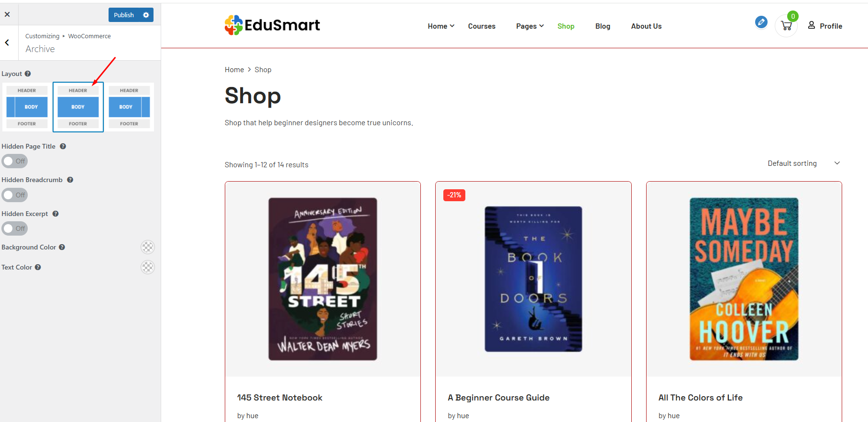This screenshot has width=868, height=422.
Task: Open the shopping cart icon
Action: pyautogui.click(x=786, y=26)
